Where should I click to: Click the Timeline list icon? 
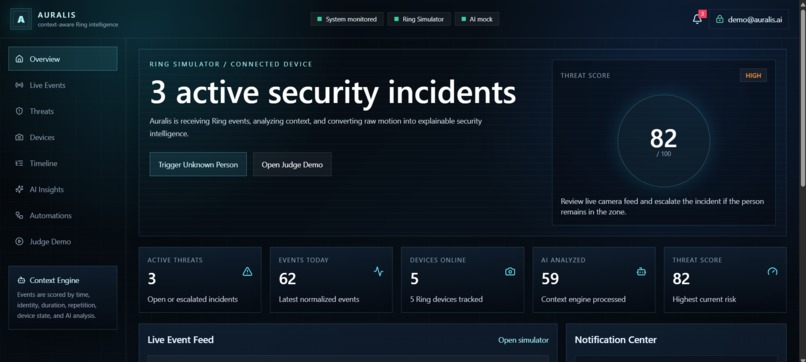[20, 164]
